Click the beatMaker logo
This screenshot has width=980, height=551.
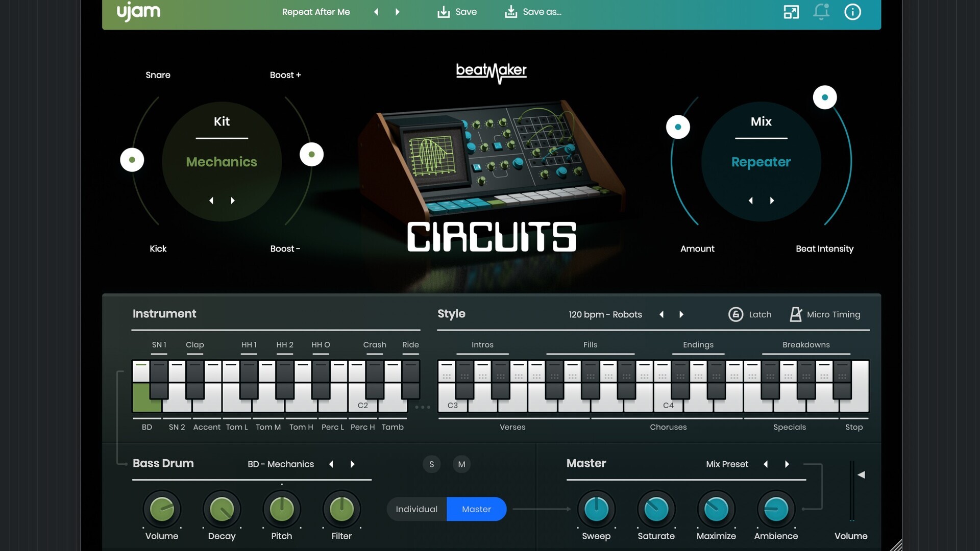tap(491, 72)
